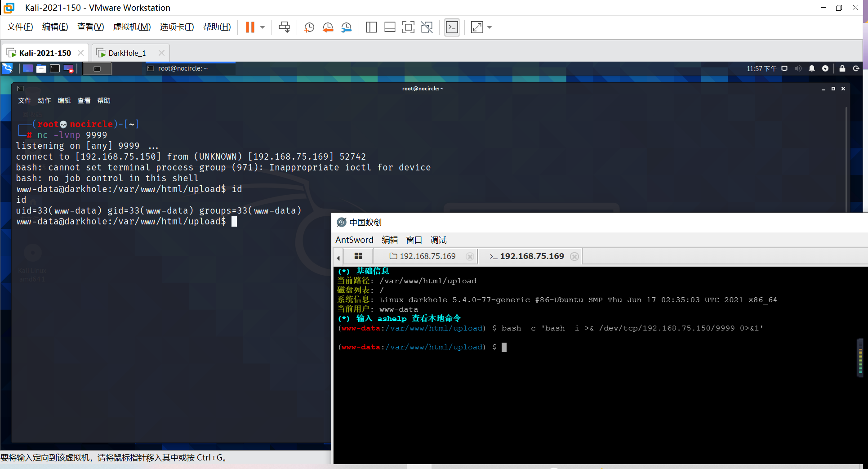Send Ctrl+Alt+Del to the virtual machine
This screenshot has height=469, width=868.
pyautogui.click(x=284, y=27)
